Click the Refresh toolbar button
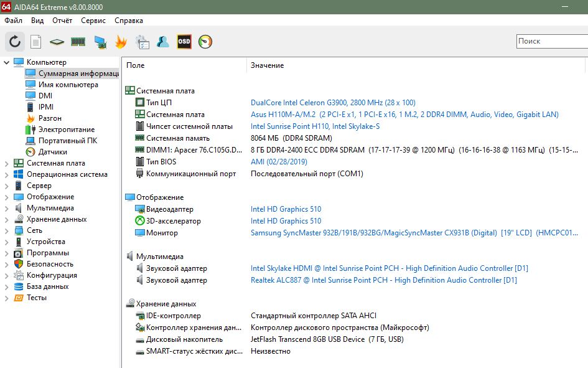This screenshot has height=368, width=588. (x=15, y=42)
